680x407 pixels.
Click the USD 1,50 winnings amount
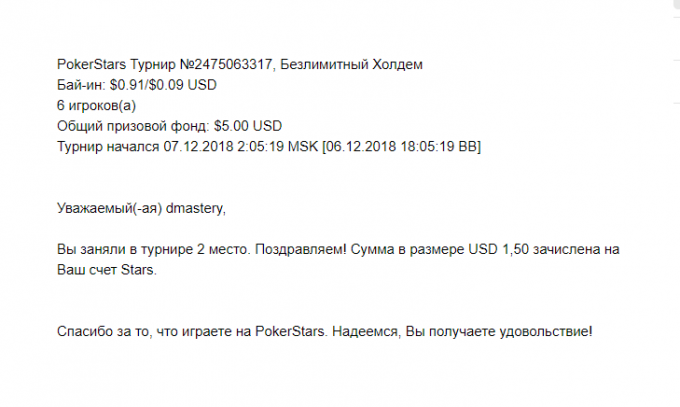(x=499, y=249)
